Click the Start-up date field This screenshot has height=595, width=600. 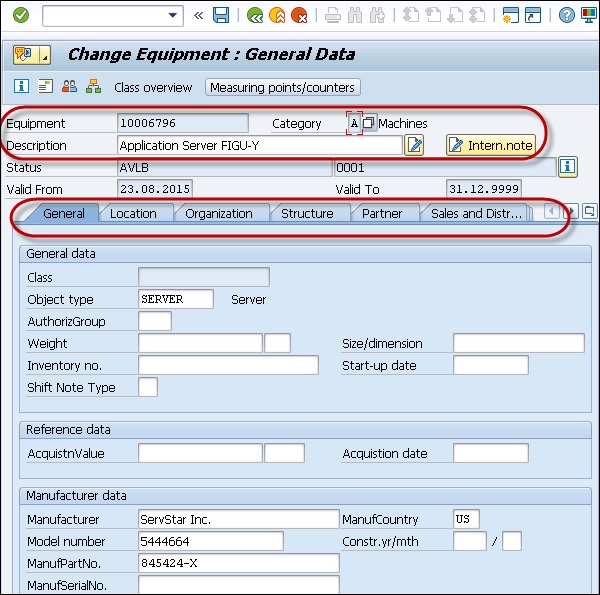491,365
